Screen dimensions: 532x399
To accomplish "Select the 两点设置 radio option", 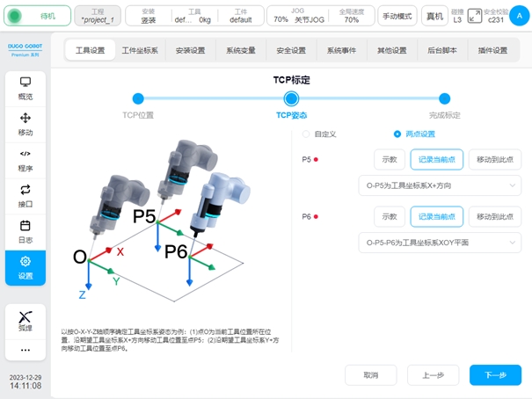I will click(x=397, y=134).
